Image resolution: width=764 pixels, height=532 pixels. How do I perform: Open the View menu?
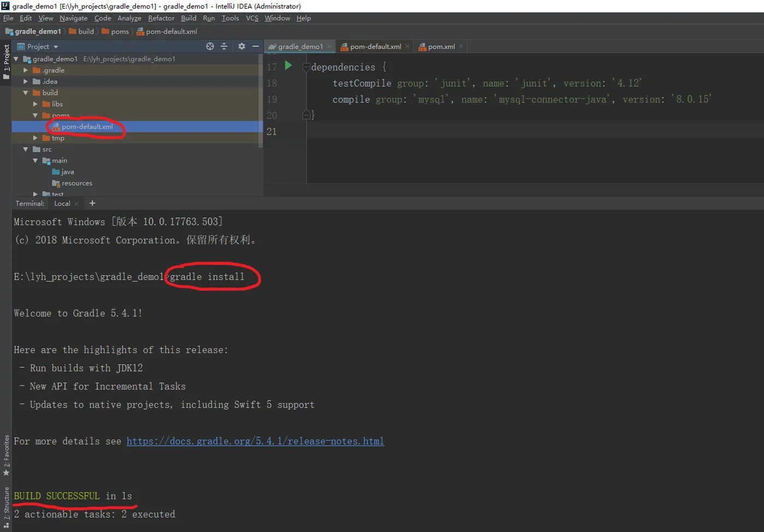(x=46, y=18)
